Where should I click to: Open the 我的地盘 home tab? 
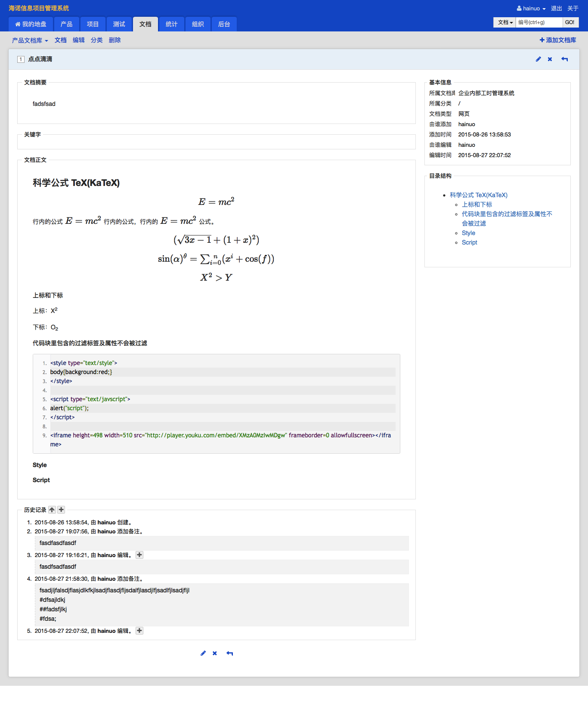pos(31,24)
